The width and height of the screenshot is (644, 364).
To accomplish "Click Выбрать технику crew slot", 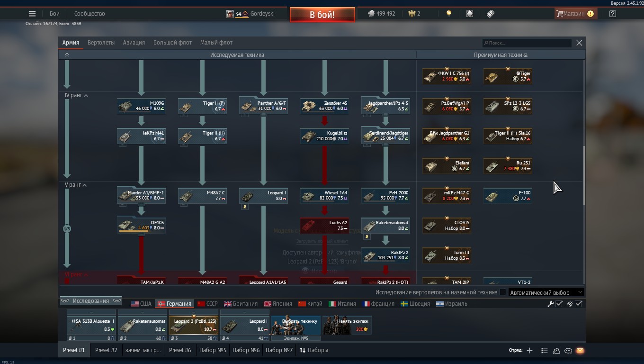I will tap(295, 325).
